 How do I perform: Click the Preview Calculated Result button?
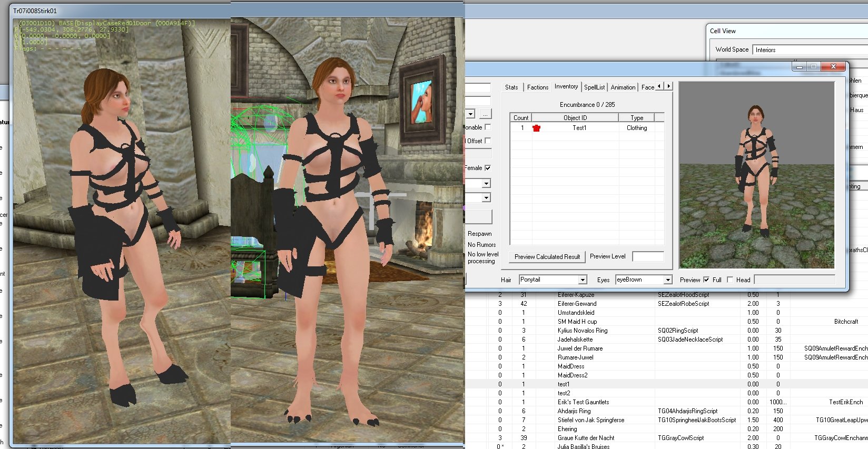coord(547,256)
